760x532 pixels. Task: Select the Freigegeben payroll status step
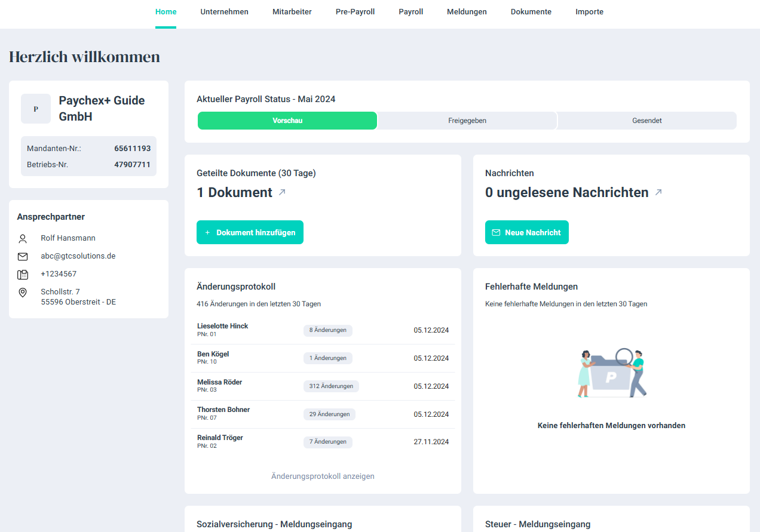[x=467, y=121]
